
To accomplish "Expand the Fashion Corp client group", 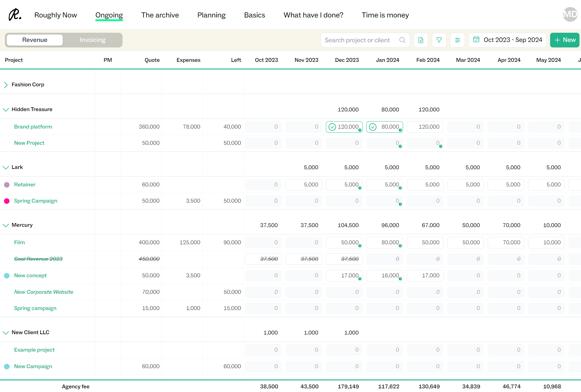I will 6,85.
